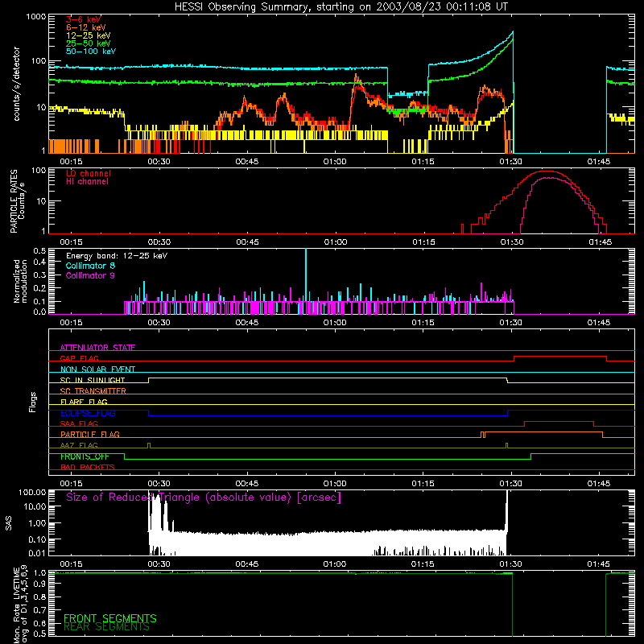Click the FRONTS OFF flag label
This screenshot has width=644, height=644.
tap(85, 456)
